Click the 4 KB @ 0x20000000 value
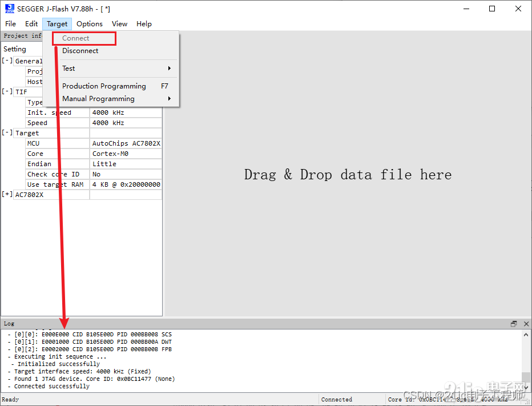 pyautogui.click(x=126, y=184)
